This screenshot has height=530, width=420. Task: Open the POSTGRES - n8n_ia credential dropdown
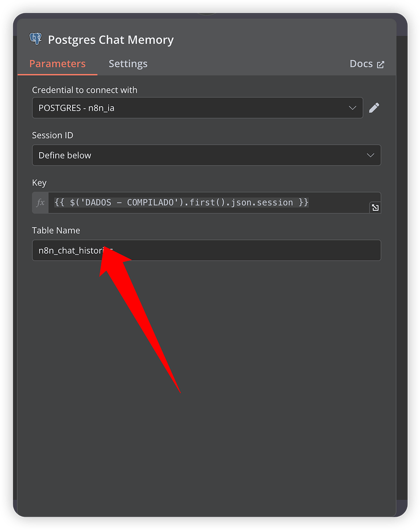(191, 108)
